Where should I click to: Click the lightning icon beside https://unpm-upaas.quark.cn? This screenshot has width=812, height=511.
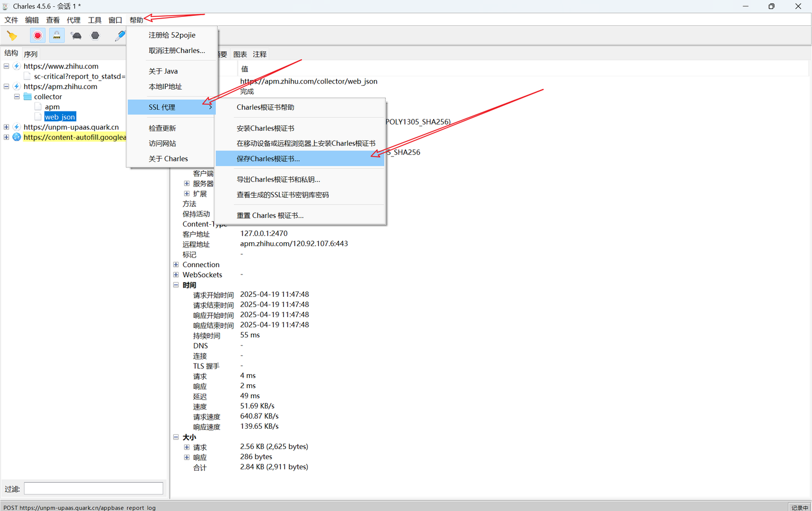coord(17,127)
